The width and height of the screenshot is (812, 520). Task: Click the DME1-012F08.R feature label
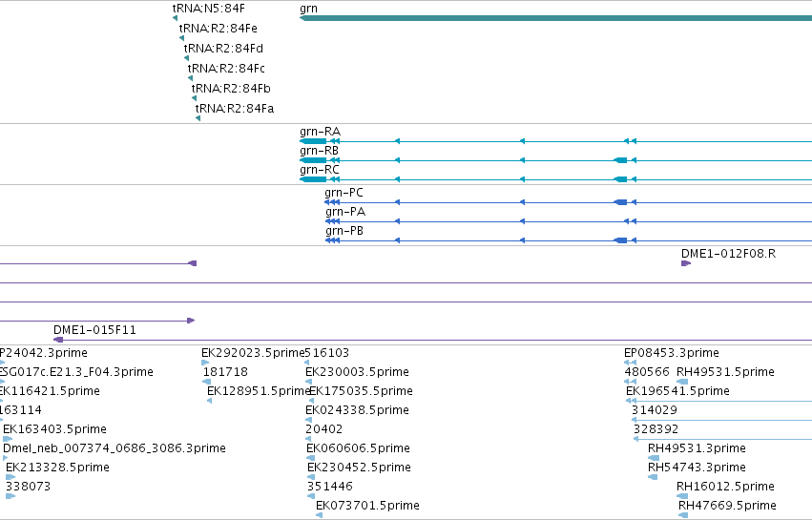coord(728,254)
